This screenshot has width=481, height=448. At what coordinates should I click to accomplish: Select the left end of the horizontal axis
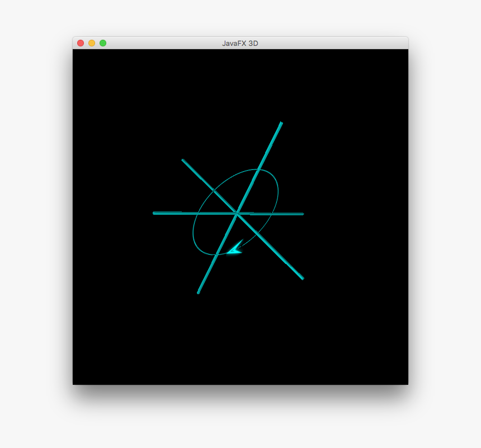tap(154, 213)
